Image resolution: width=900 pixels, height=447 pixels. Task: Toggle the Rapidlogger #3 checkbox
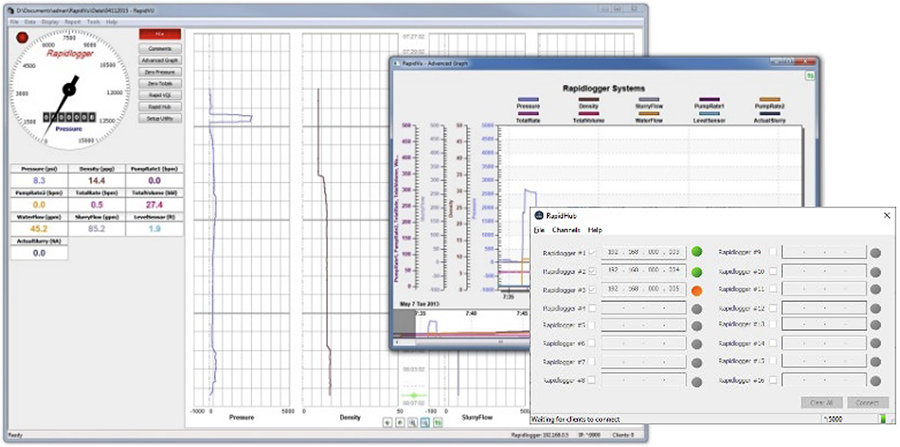pos(592,290)
